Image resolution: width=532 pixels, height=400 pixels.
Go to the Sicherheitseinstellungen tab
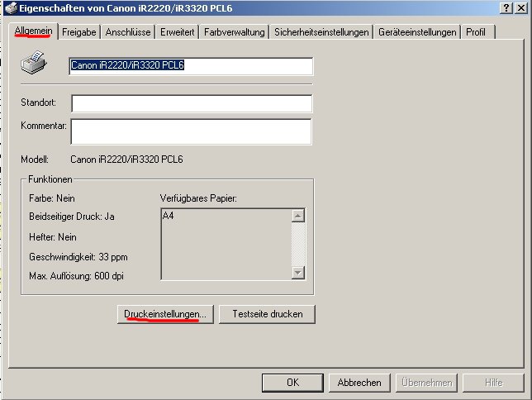point(321,32)
